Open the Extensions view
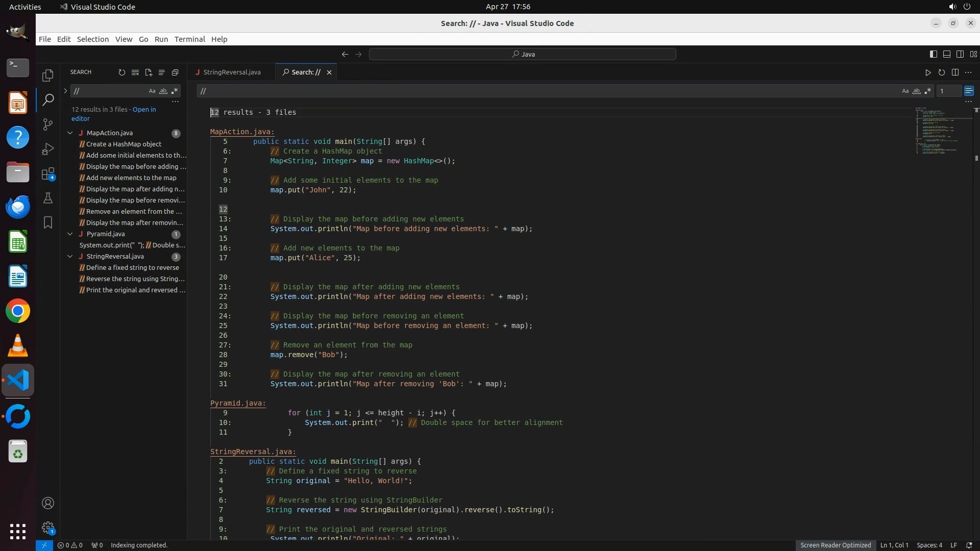980x551 pixels. [48, 174]
